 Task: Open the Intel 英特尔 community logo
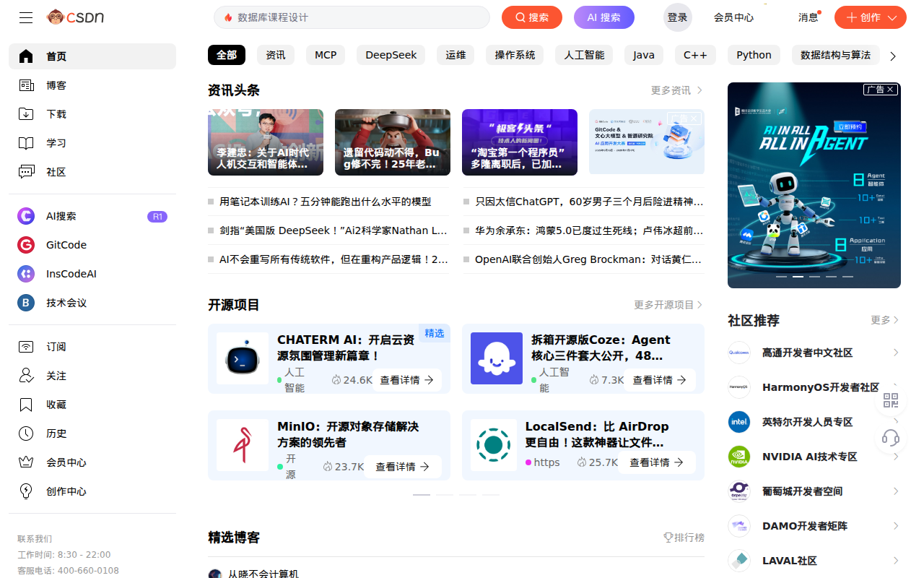[739, 422]
